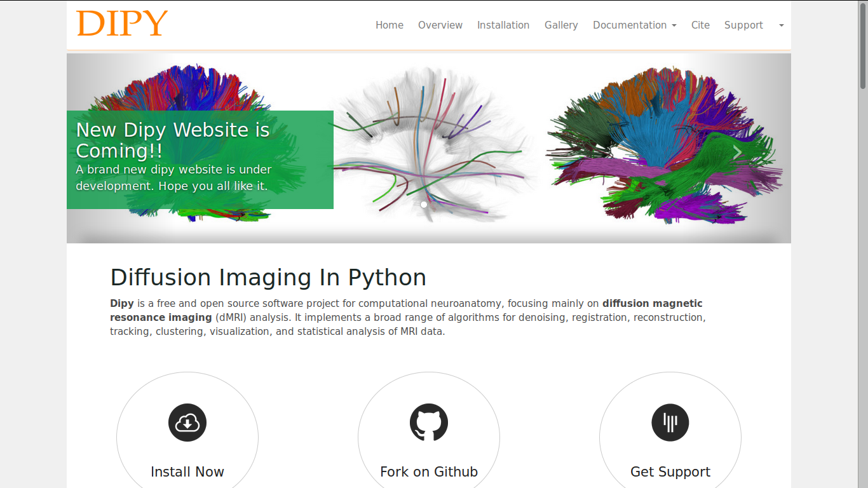
Task: Click the bold "diffusion magnetic" text
Action: coord(653,304)
